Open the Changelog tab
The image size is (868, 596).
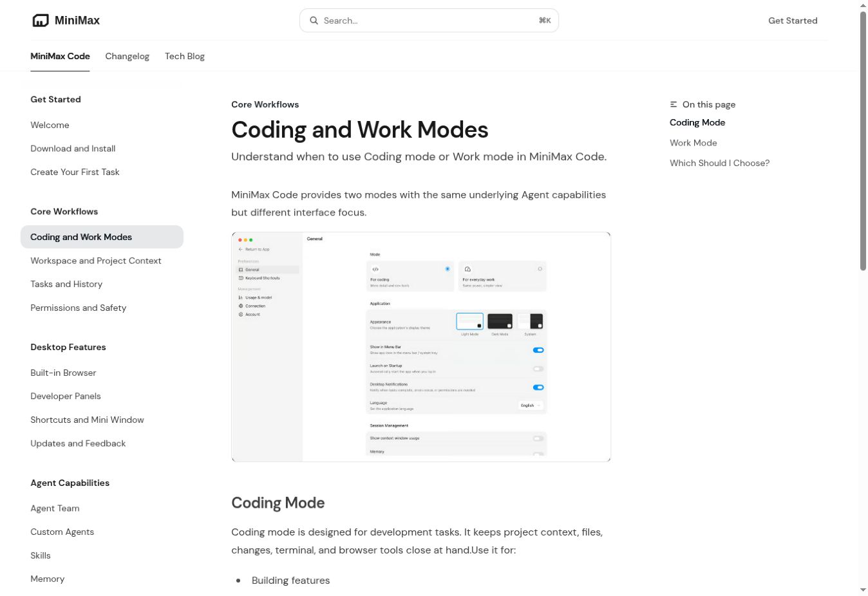127,56
